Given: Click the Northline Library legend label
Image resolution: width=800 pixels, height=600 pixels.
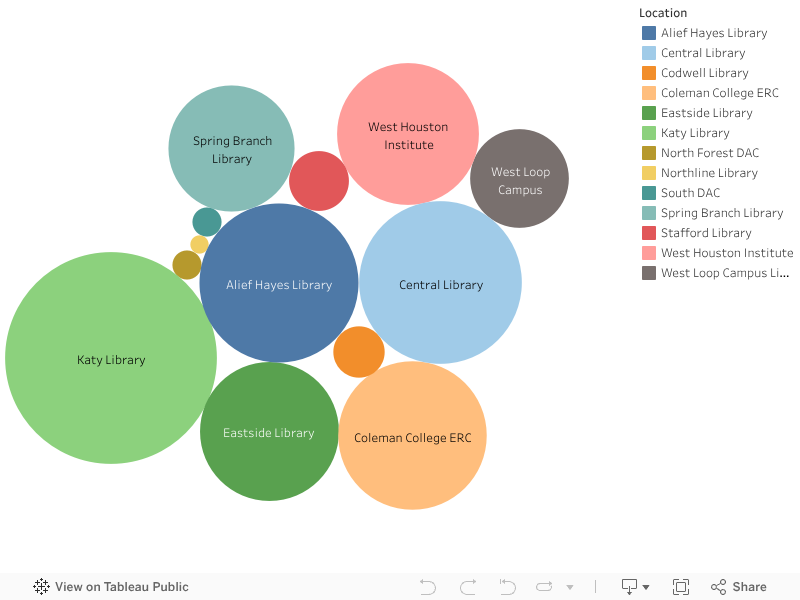Looking at the screenshot, I should [709, 173].
